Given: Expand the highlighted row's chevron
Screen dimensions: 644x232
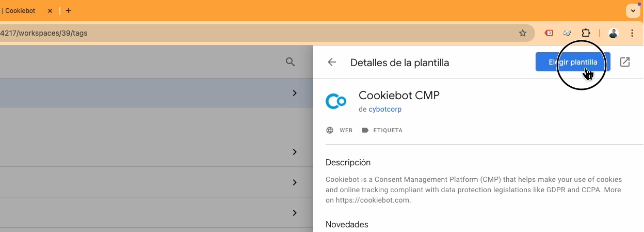Looking at the screenshot, I should click(295, 93).
